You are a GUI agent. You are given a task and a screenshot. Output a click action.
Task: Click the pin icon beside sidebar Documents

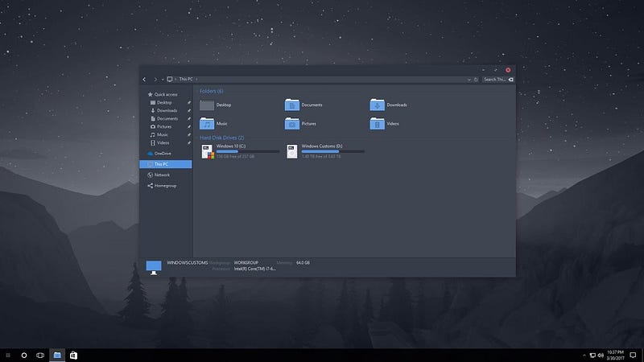(189, 118)
